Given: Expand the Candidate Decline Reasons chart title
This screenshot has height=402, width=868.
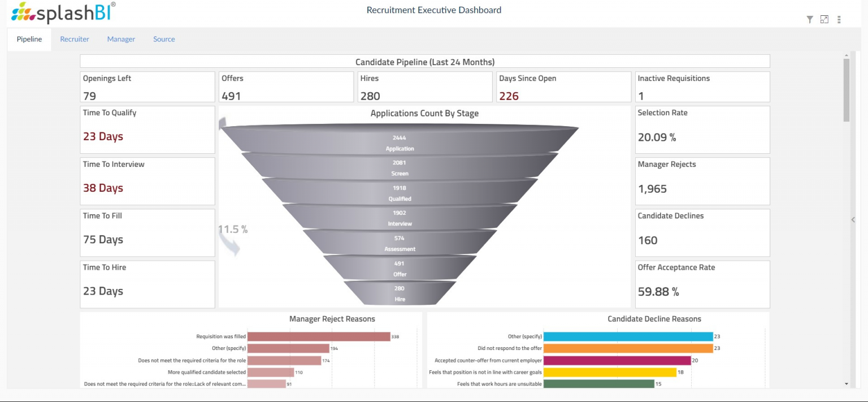Looking at the screenshot, I should [654, 319].
